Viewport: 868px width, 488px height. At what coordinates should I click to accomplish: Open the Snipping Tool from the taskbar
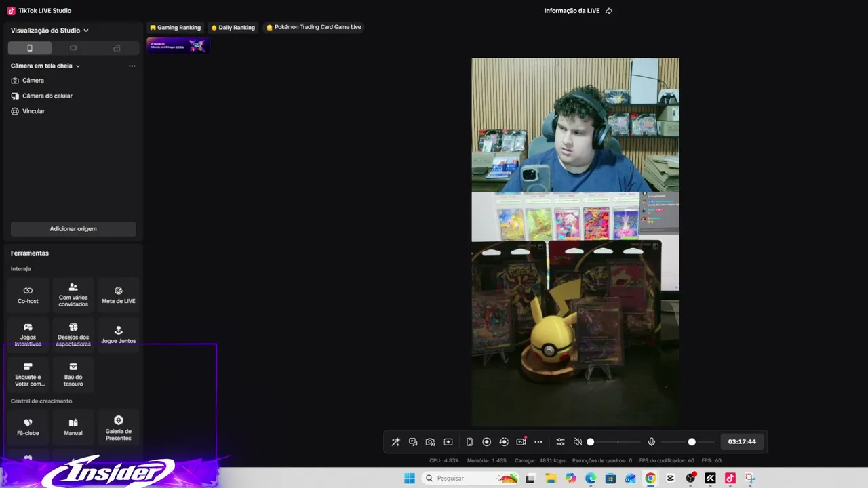click(x=750, y=479)
